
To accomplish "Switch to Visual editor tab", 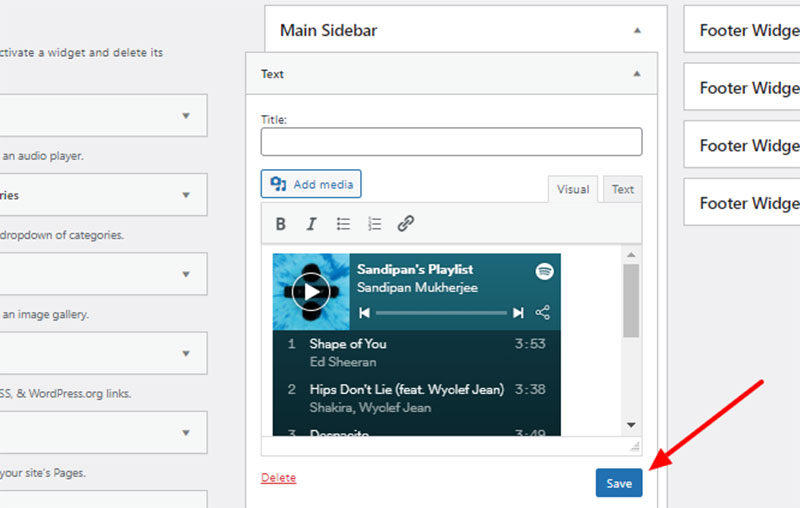I will pos(572,189).
